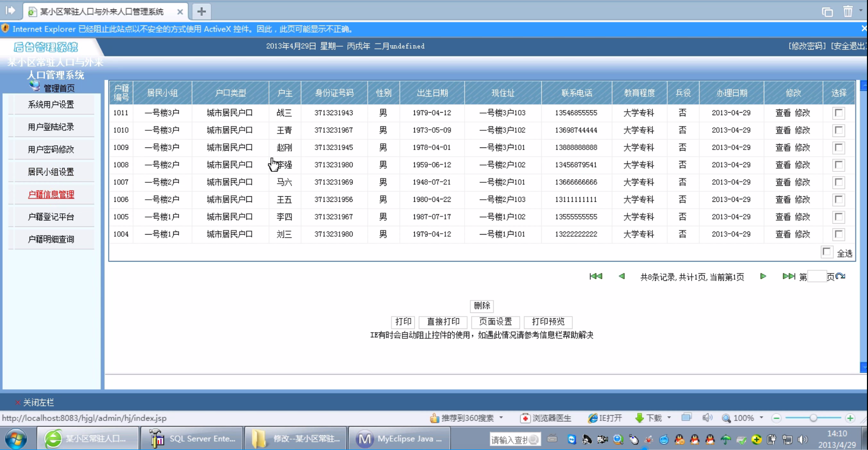This screenshot has height=450, width=868.
Task: Open zoom level 100% dropdown arrow
Action: click(x=762, y=417)
